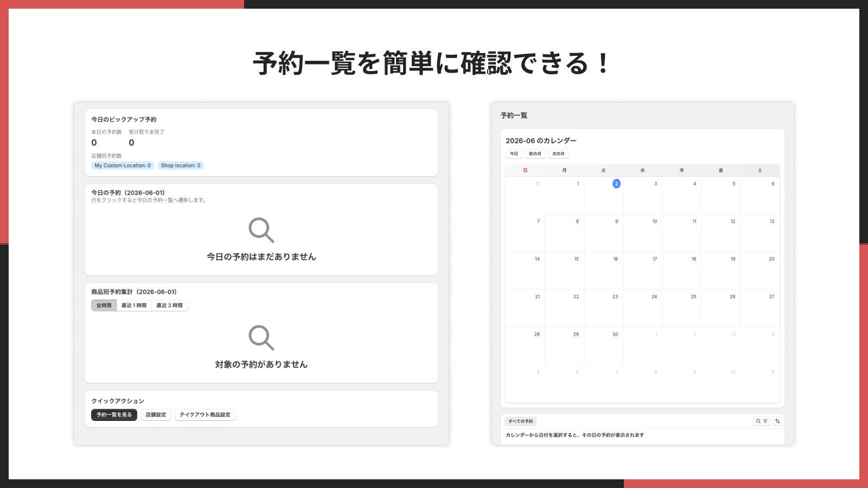
Task: Open テイクアウト商品設定 quick action
Action: 205,415
